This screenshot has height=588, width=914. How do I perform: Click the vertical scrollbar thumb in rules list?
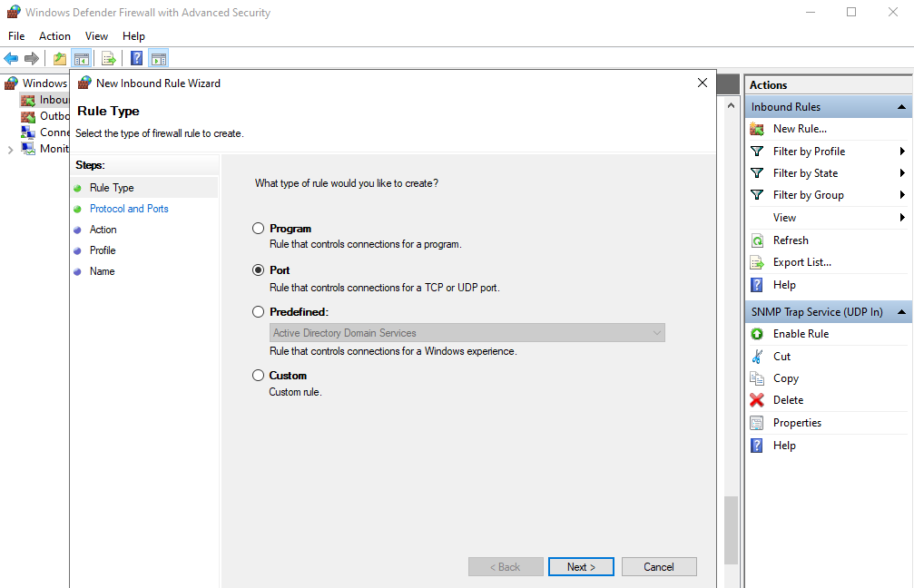(731, 530)
